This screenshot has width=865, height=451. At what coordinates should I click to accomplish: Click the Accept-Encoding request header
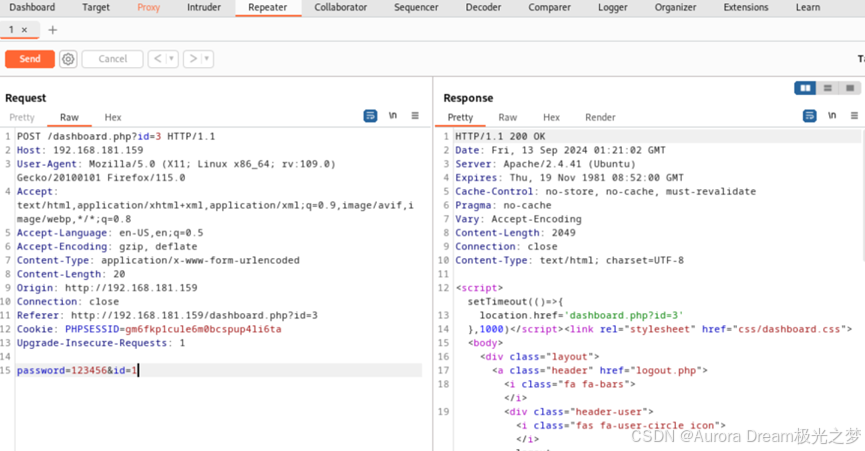pyautogui.click(x=107, y=246)
